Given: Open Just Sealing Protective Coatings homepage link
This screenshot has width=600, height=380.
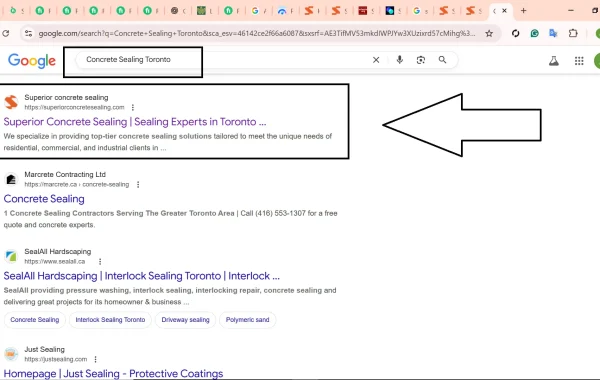Looking at the screenshot, I should (x=113, y=373).
